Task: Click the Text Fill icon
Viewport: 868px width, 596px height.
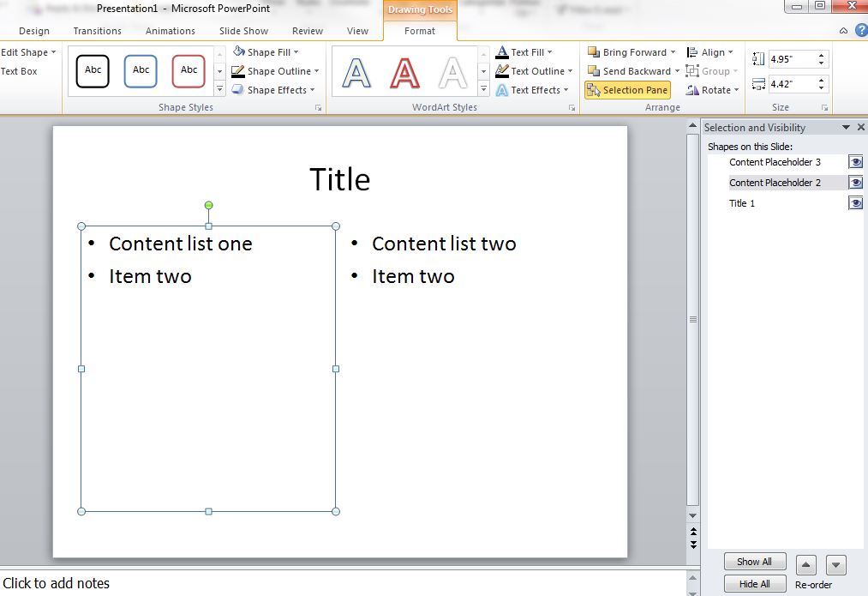Action: pyautogui.click(x=500, y=51)
